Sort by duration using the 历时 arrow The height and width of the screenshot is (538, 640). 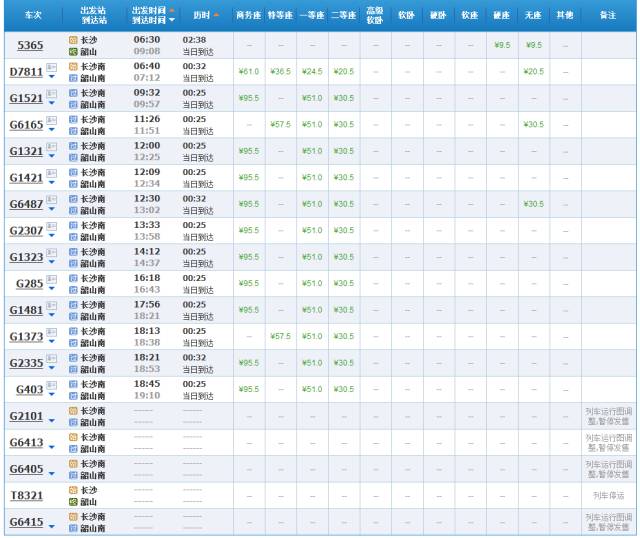tap(216, 15)
